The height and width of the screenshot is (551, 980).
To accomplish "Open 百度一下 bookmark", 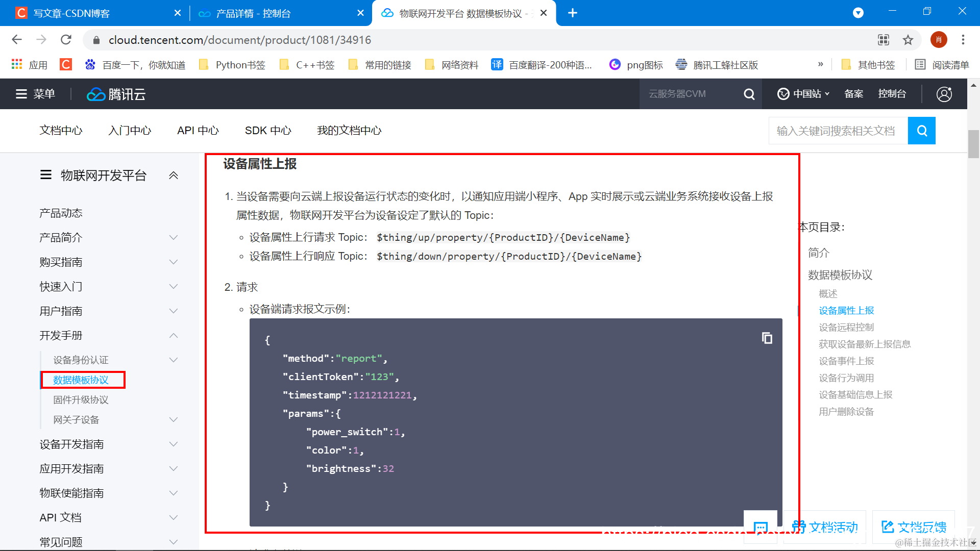I will coord(135,65).
